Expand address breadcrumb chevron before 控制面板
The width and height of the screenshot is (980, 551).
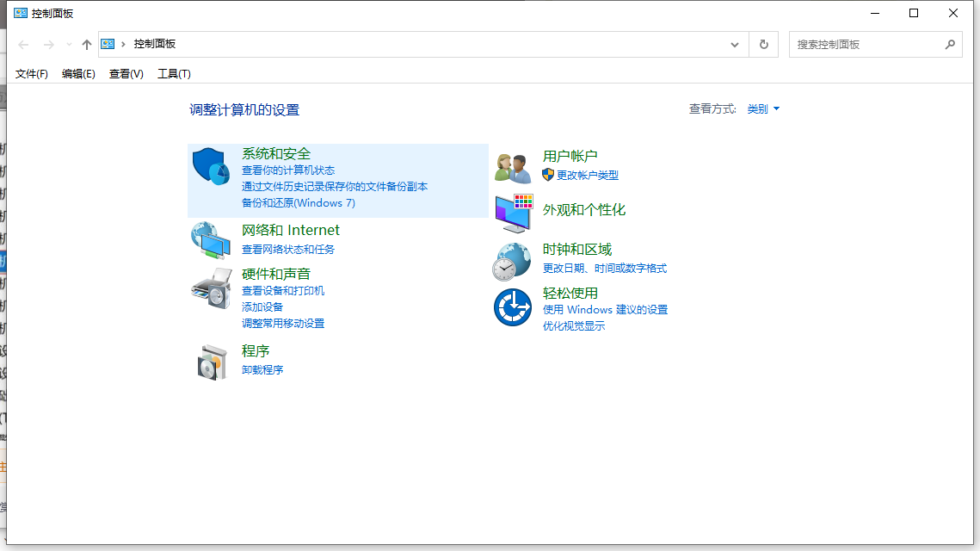click(x=124, y=44)
